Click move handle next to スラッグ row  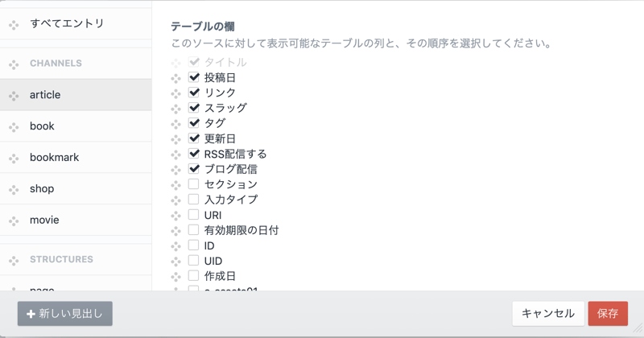176,109
